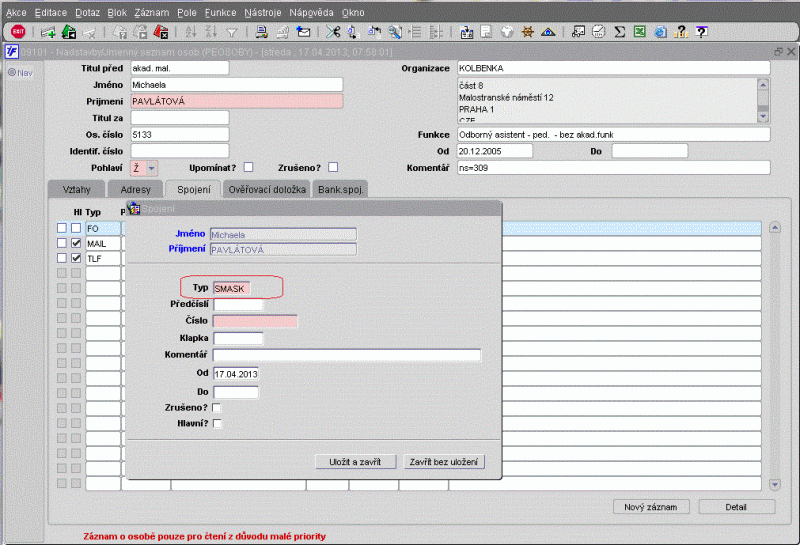Click the address box scroll down arrow

click(x=763, y=117)
